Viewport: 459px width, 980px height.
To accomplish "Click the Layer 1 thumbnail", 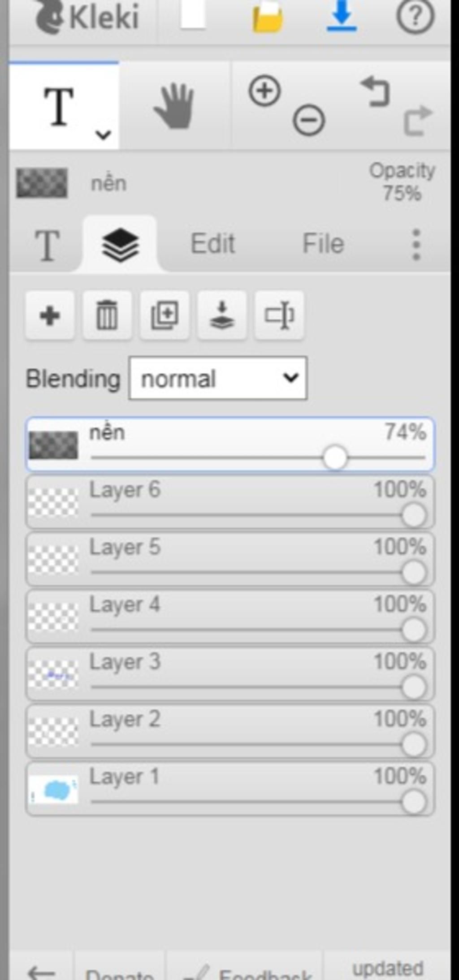I will tap(53, 790).
